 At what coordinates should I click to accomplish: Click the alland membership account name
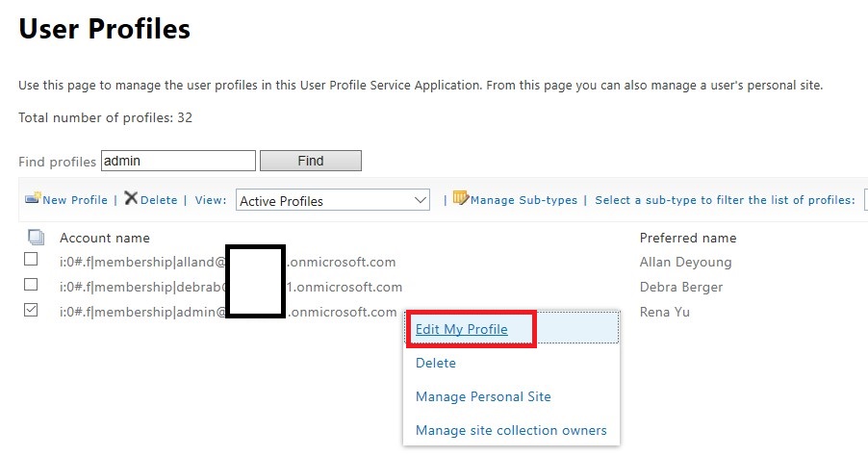tap(227, 263)
